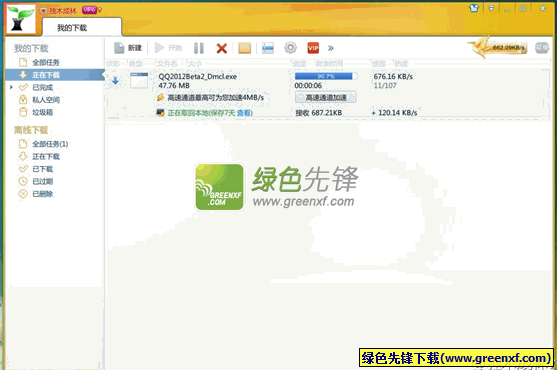Click the text 高速通道最高可为您加速4MB/s
Viewport: 557px width, 370px height.
[216, 97]
